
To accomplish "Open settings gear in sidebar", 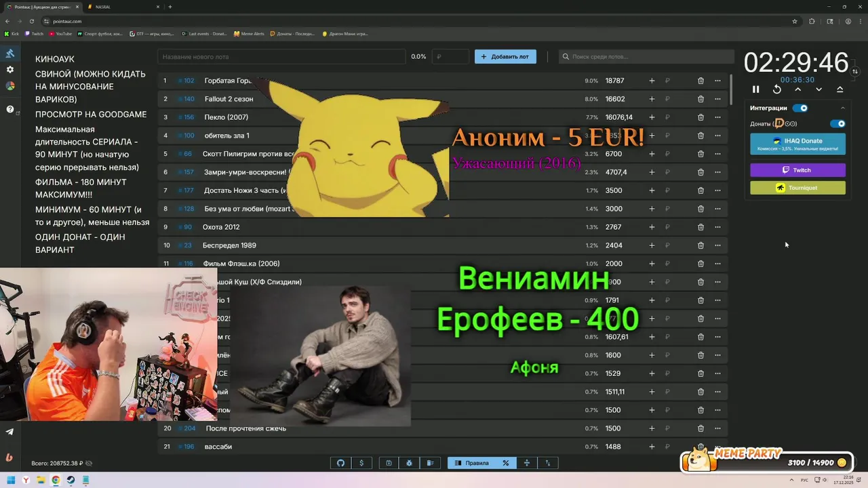I will tap(10, 70).
